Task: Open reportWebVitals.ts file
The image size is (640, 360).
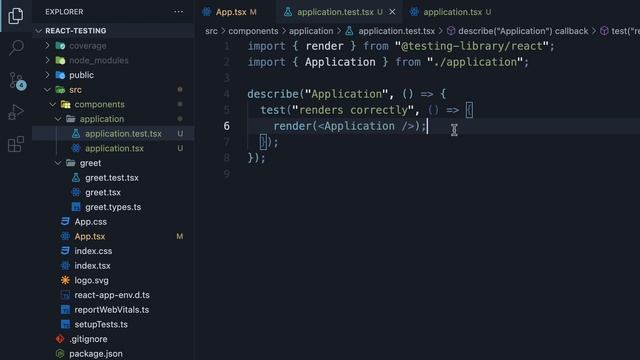Action: [111, 310]
